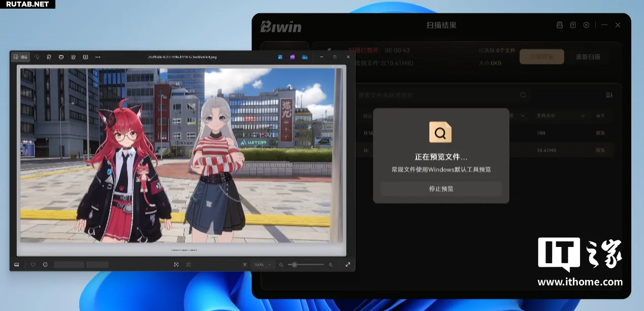The image size is (644, 311).
Task: Click 重新扫描 to rescan
Action: coord(588,56)
